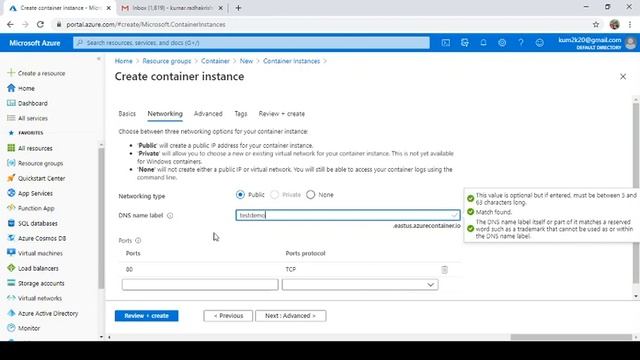Screen dimensions: 640x360
Task: Open portal settings gear icon
Action: pyautogui.click(x=502, y=43)
